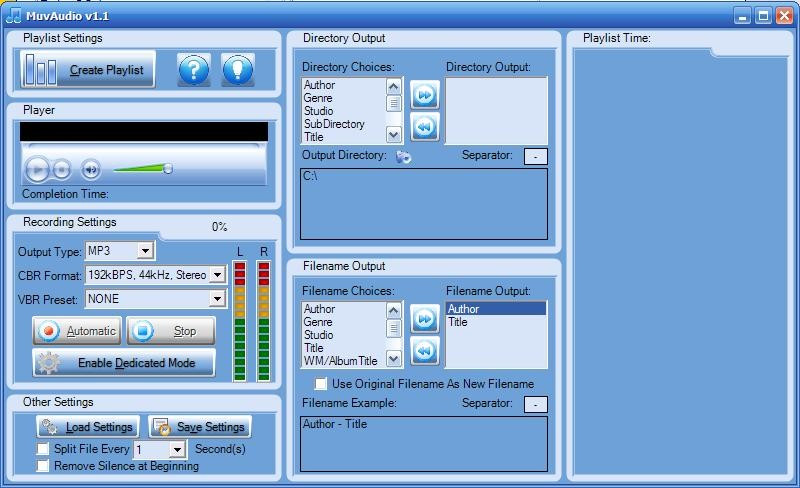Select Title in Filename Choices list

[314, 348]
